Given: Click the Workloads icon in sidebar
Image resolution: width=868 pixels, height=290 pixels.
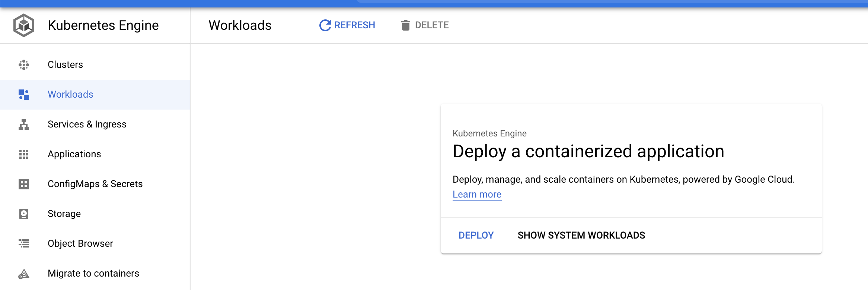Looking at the screenshot, I should coord(24,95).
